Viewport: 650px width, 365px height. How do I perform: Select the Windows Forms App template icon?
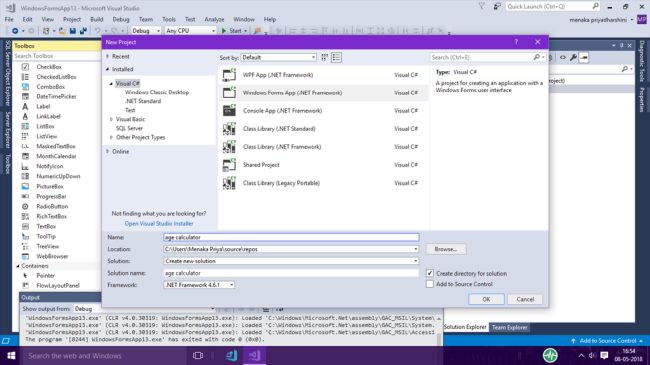tap(229, 93)
